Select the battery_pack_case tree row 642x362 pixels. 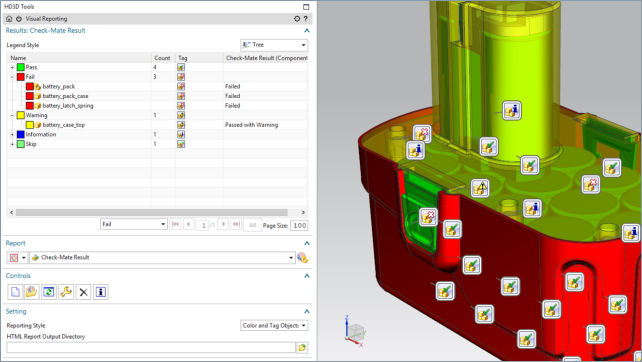pyautogui.click(x=157, y=96)
